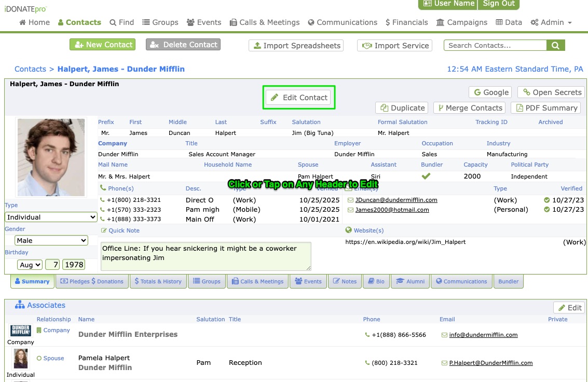Click the Wikipedia Jim_Halpert website URL
This screenshot has width=588, height=382.
coord(405,242)
